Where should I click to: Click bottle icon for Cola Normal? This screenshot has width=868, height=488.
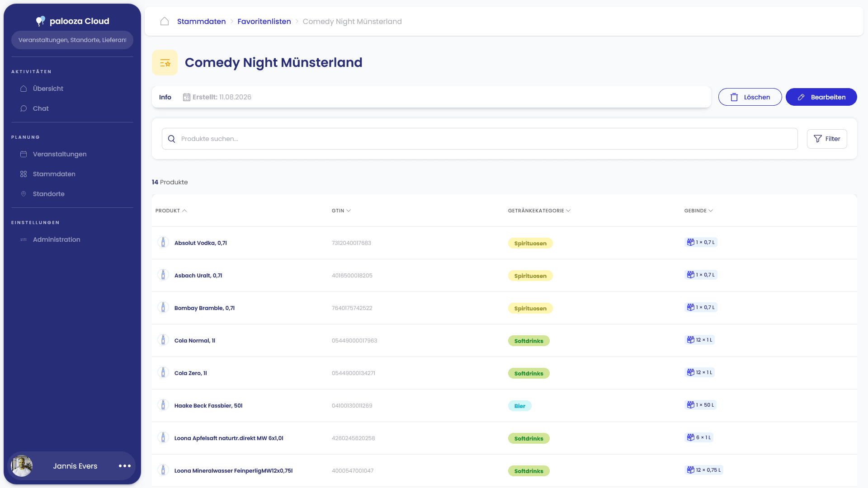point(163,340)
